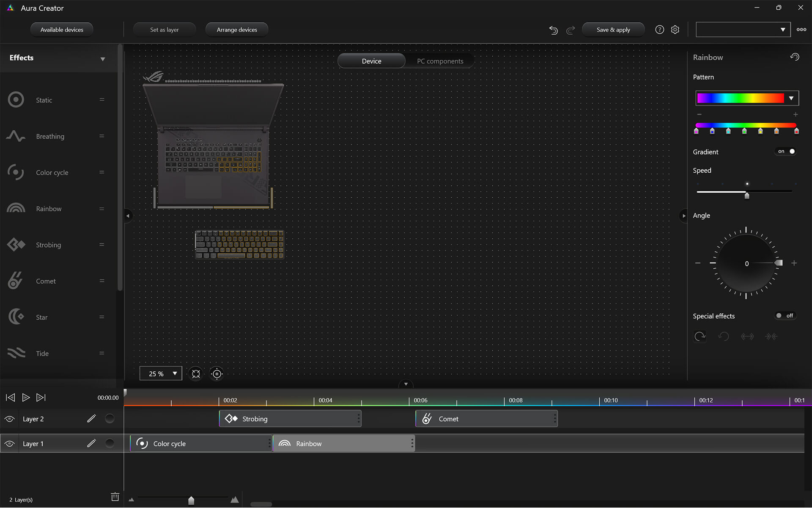
Task: Switch to the PC components tab
Action: click(x=439, y=61)
